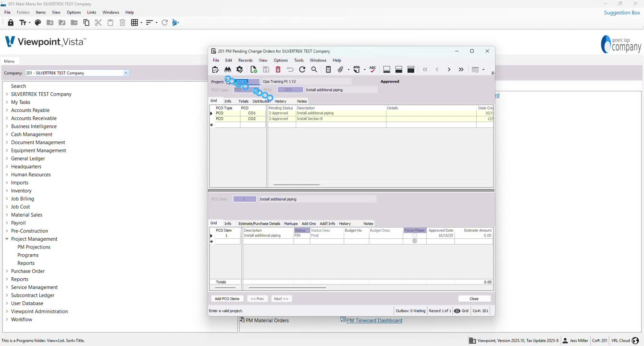
Task: Expand the Accounts Payable folder
Action: pyautogui.click(x=7, y=110)
